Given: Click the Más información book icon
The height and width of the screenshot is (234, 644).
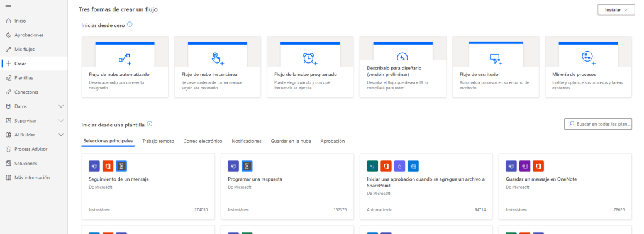Looking at the screenshot, I should 8,178.
